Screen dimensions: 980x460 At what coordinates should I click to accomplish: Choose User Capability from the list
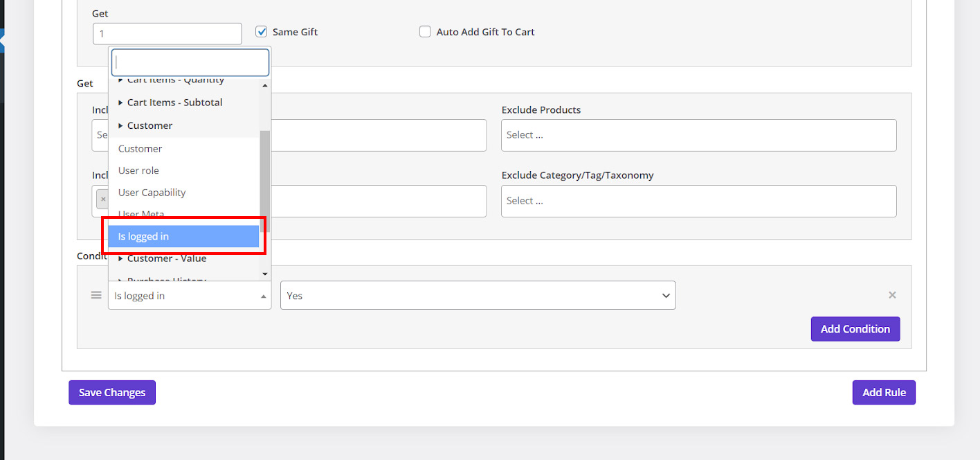(152, 193)
